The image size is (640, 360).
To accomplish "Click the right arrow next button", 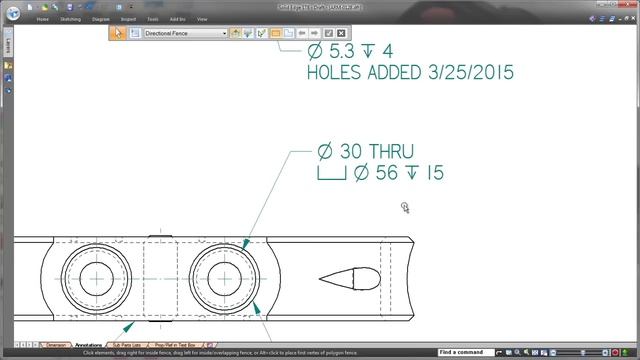I will pyautogui.click(x=314, y=33).
